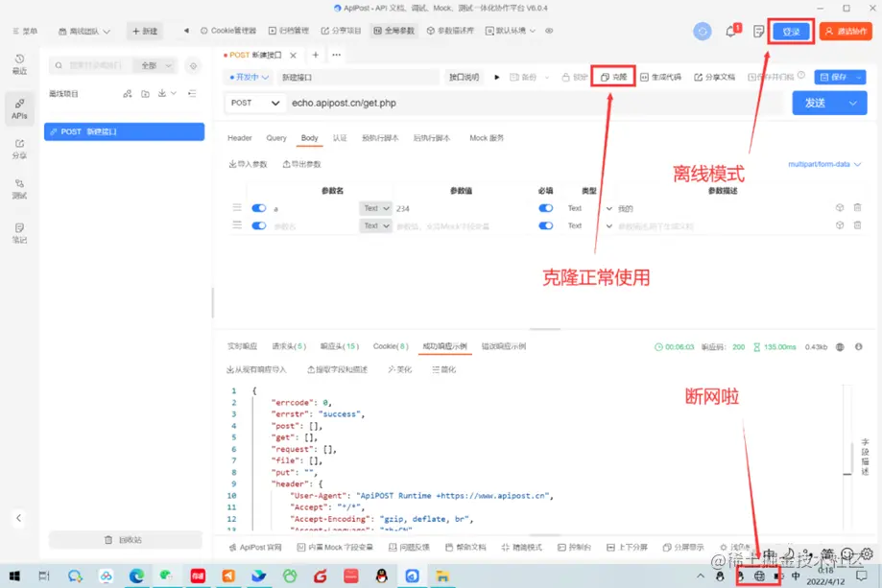Click the globe icon in response status bar
Viewport: 882px width, 588px height.
pos(840,347)
